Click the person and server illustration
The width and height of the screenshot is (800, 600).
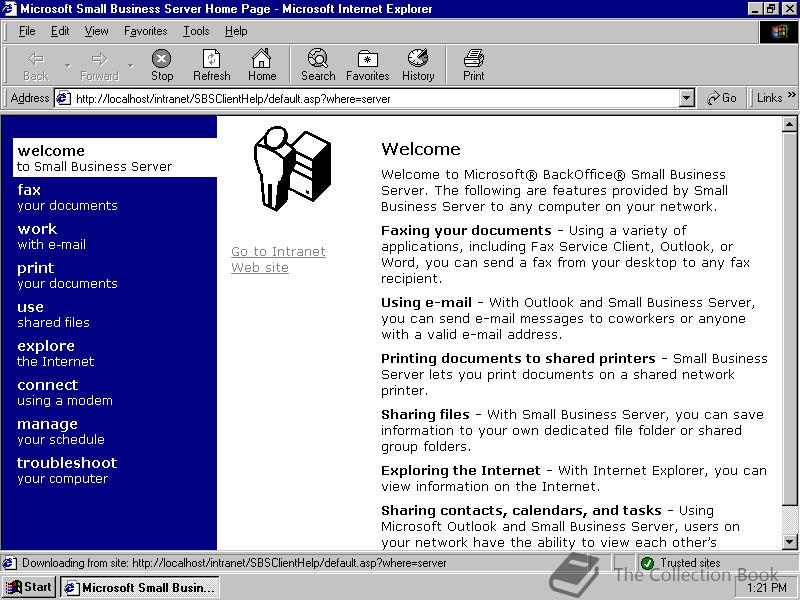coord(292,168)
